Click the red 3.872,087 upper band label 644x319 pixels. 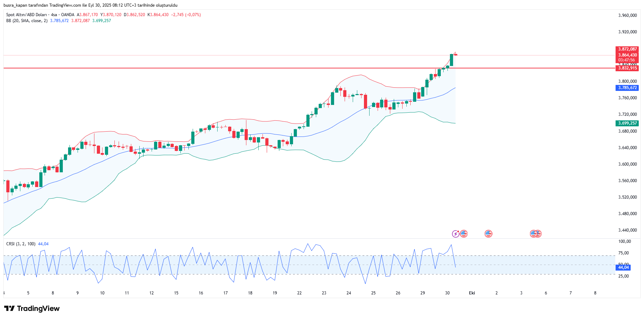point(627,49)
